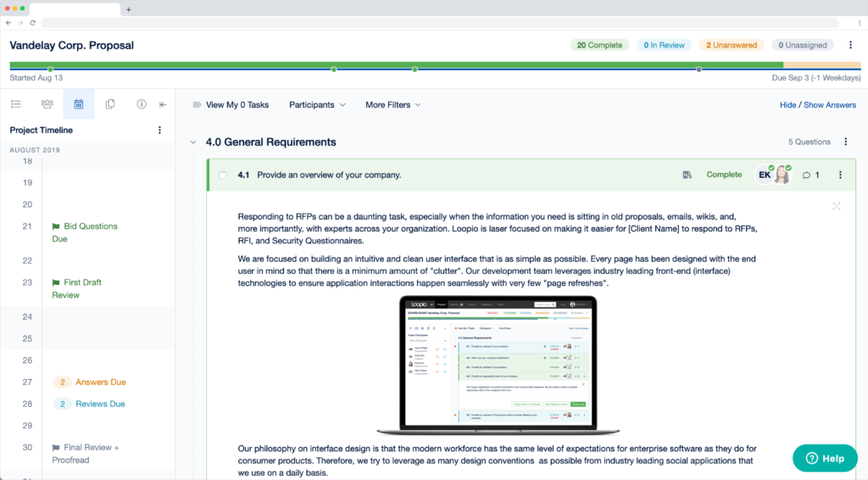Click the Due Sep 3 date text

click(816, 78)
